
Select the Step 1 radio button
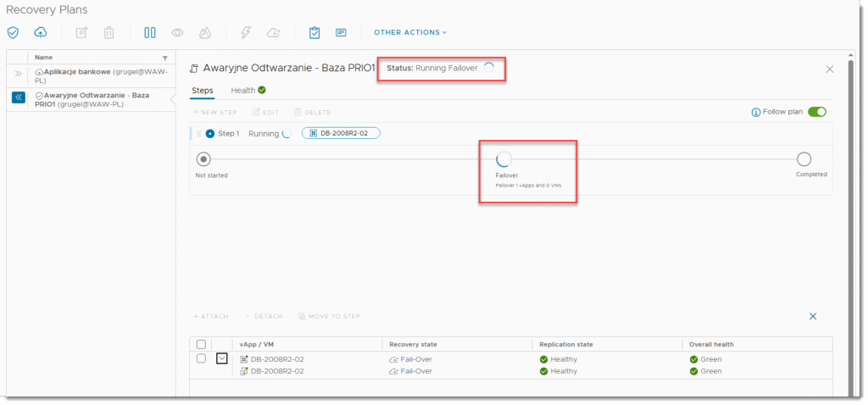pyautogui.click(x=210, y=133)
